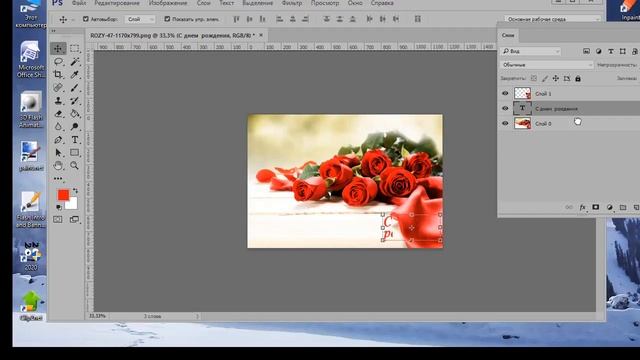Screen dimensions: 640x360
Task: Open the blend mode 'Обычные' dropdown
Action: pyautogui.click(x=546, y=64)
